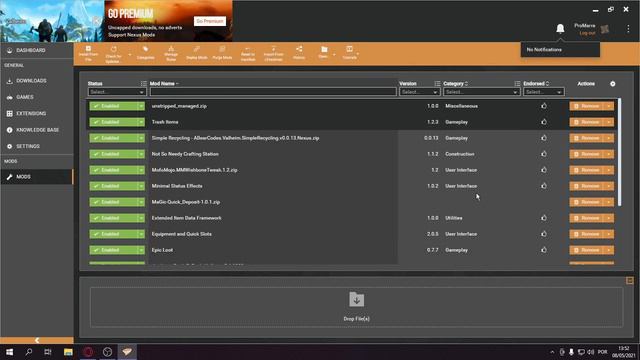Screen dimensions: 640x360
Task: Open the three-dot global menu
Action: pyautogui.click(x=628, y=29)
